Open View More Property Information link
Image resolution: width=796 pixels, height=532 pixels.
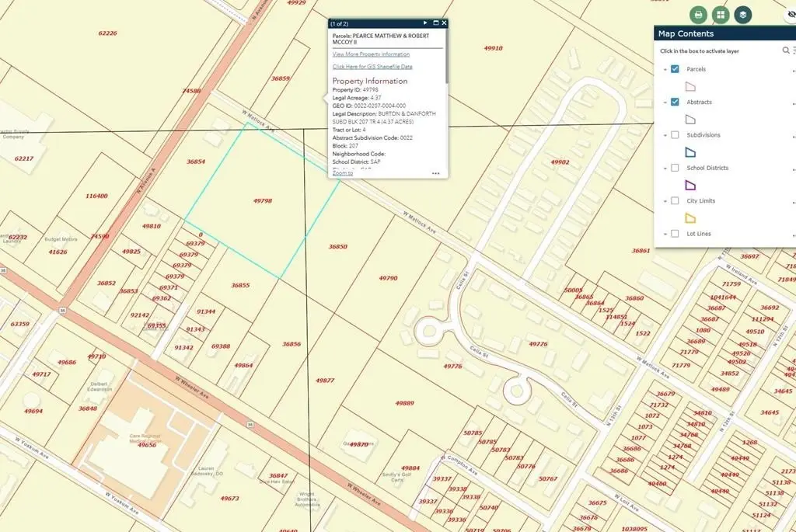pyautogui.click(x=371, y=54)
